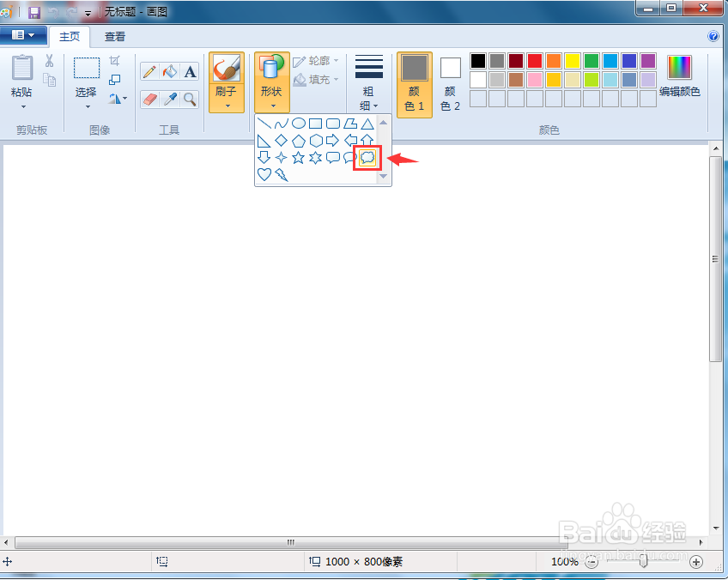728x580 pixels.
Task: Expand the Paste dropdown arrow
Action: (x=23, y=106)
